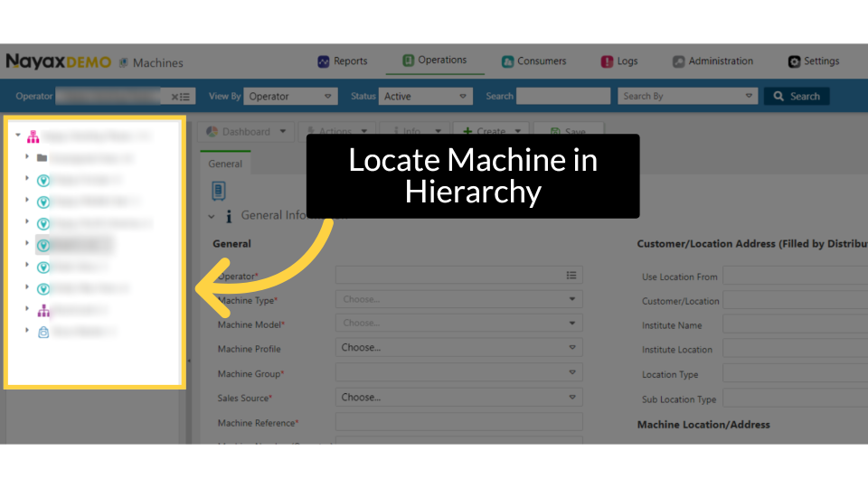The image size is (868, 488).
Task: Open the Search By dropdown
Action: click(688, 96)
